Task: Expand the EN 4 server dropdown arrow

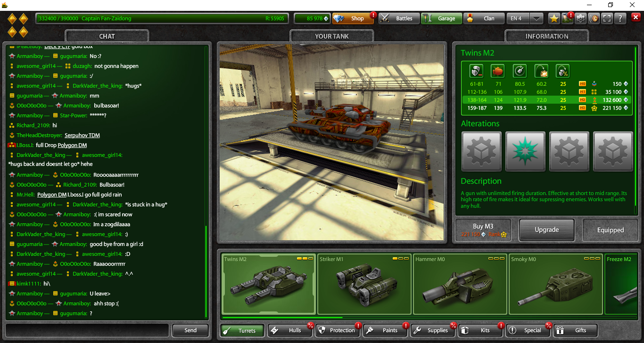Action: (537, 18)
